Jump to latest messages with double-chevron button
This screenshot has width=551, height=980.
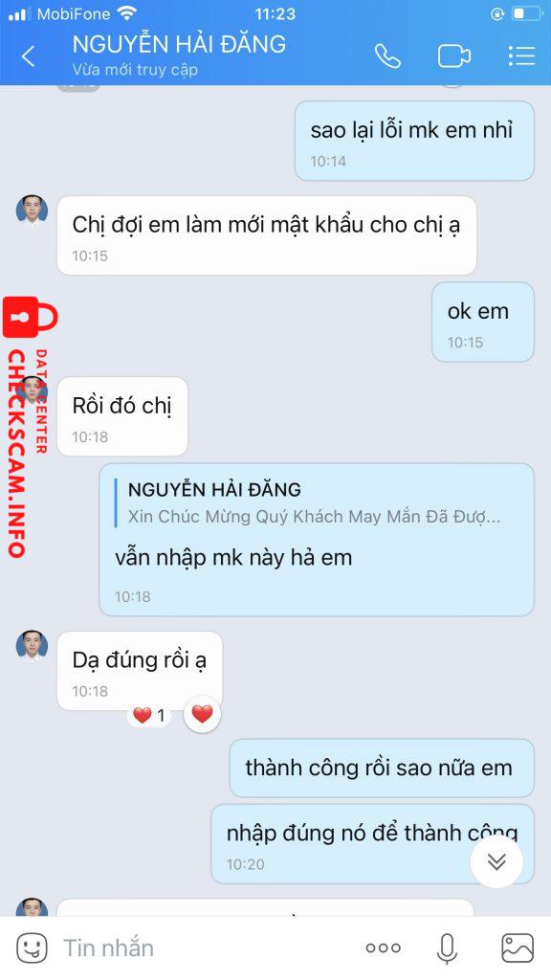(x=496, y=862)
